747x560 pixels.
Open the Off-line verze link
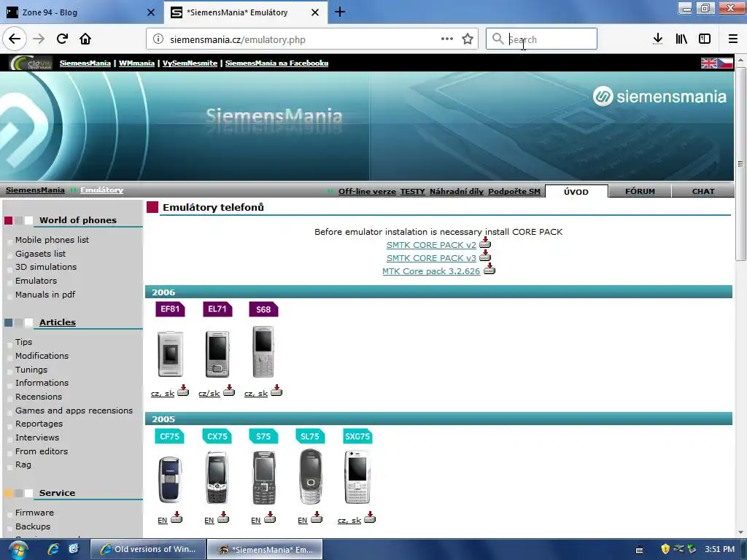pos(367,192)
